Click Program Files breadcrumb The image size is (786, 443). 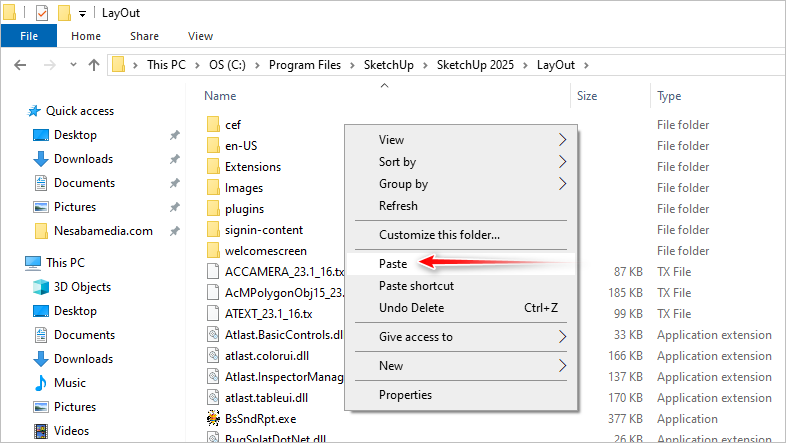(305, 65)
